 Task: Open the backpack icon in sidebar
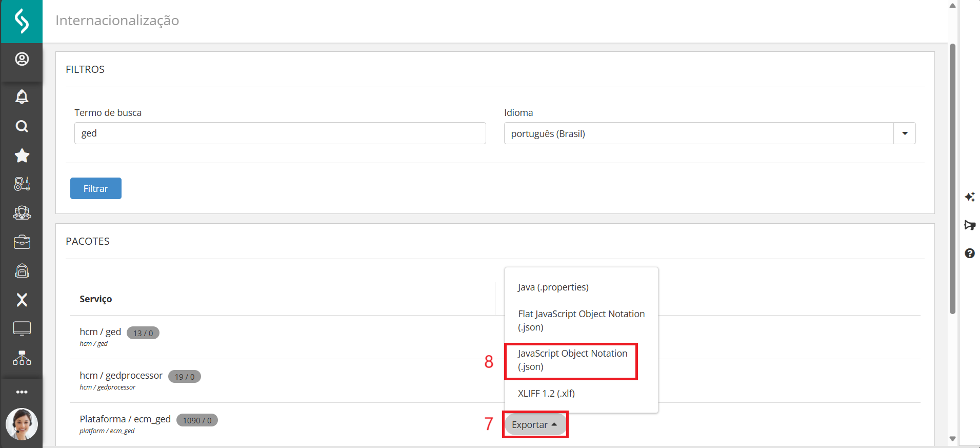tap(22, 270)
